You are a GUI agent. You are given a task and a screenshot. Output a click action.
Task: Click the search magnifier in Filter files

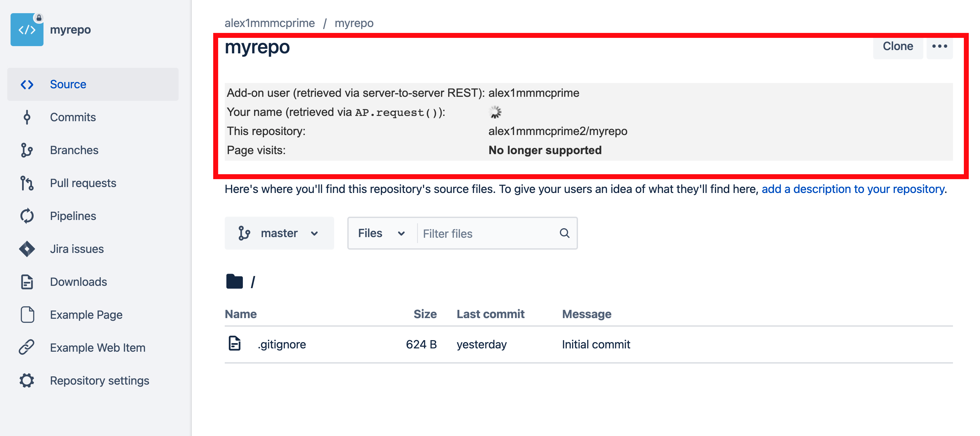[564, 233]
